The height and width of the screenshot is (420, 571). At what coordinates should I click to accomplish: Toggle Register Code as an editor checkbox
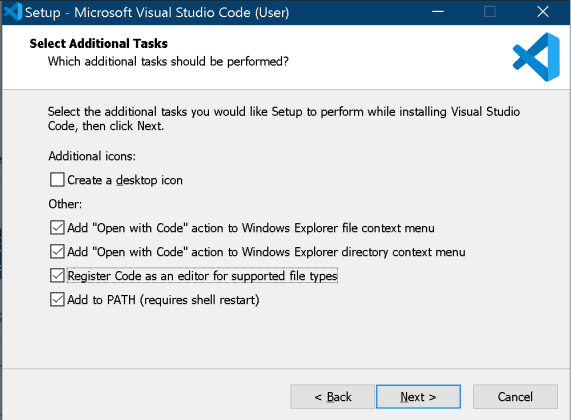pyautogui.click(x=57, y=276)
